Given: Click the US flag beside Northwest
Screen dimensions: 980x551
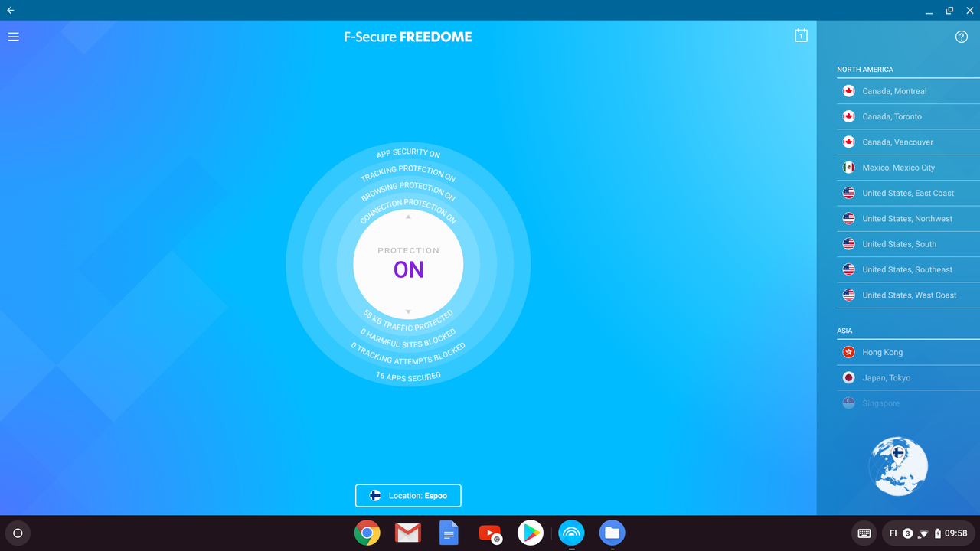Looking at the screenshot, I should point(848,218).
